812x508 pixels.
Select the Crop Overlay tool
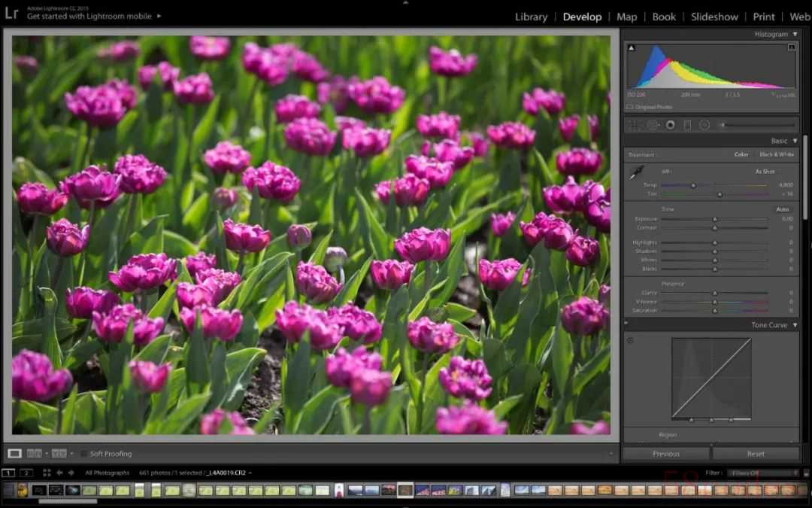click(x=635, y=125)
